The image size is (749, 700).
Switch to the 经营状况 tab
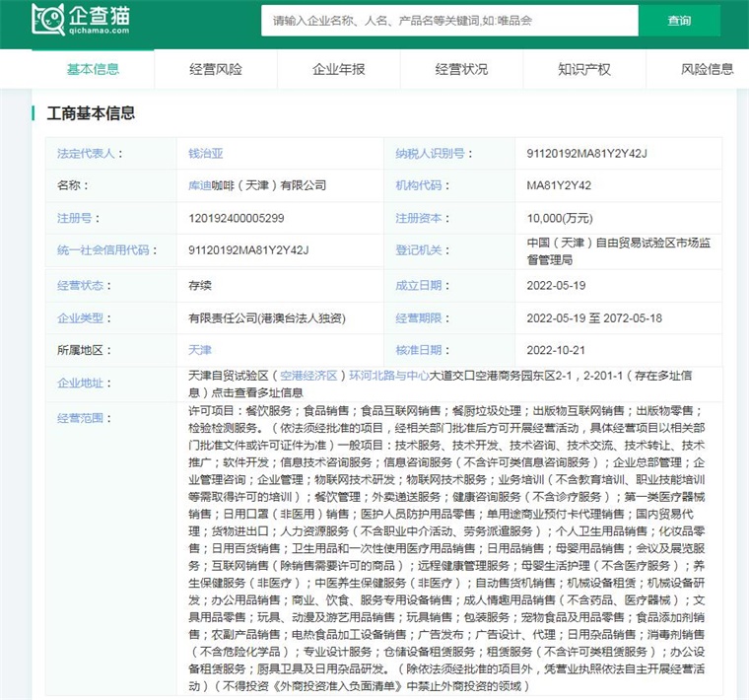coord(461,69)
